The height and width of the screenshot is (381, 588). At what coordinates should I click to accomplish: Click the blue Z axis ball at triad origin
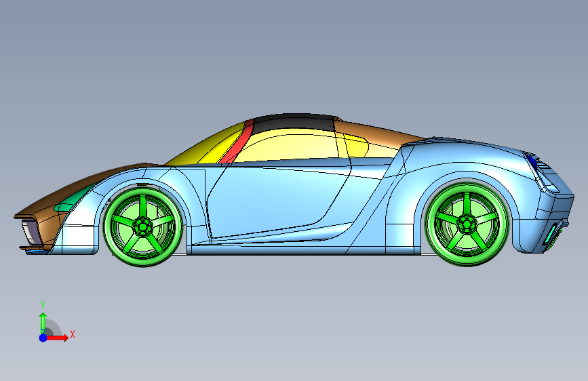tap(43, 338)
